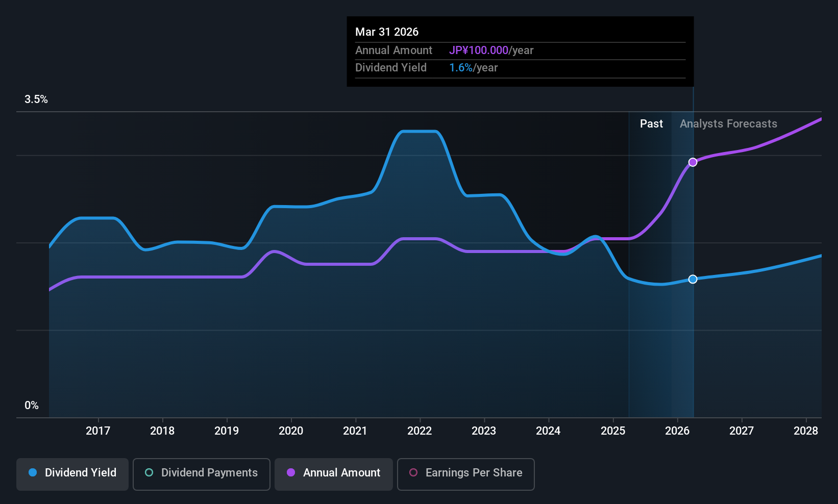Enable the Dividend Payments legend series
This screenshot has height=504, width=838.
click(x=202, y=474)
